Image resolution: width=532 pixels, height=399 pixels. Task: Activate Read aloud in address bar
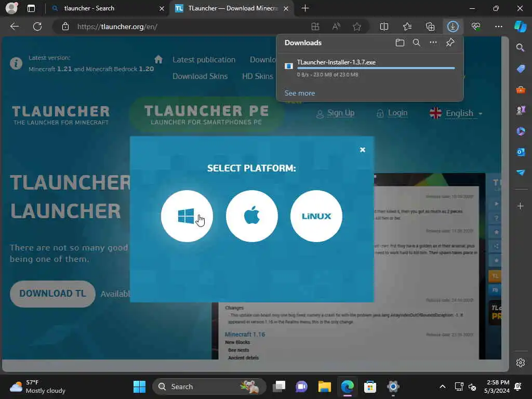(336, 26)
